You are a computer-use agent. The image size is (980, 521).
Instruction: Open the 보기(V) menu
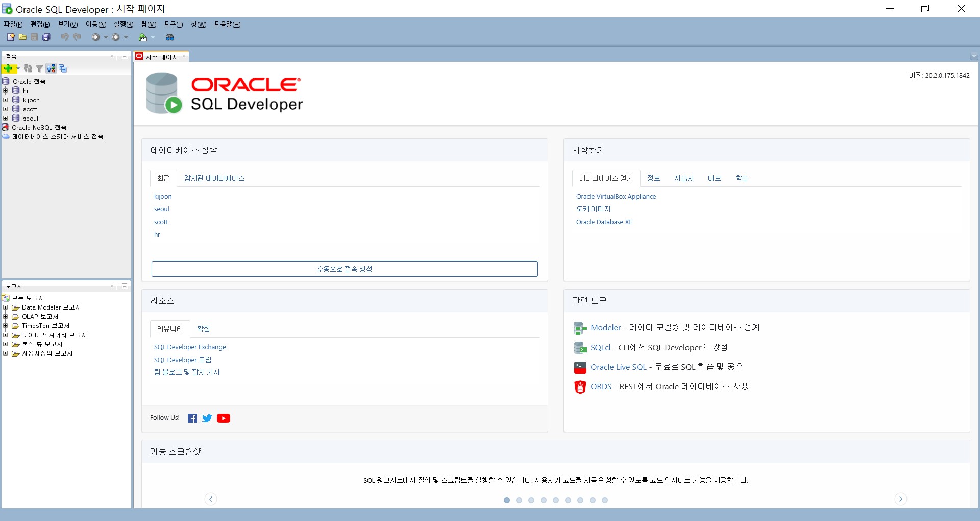(x=68, y=25)
